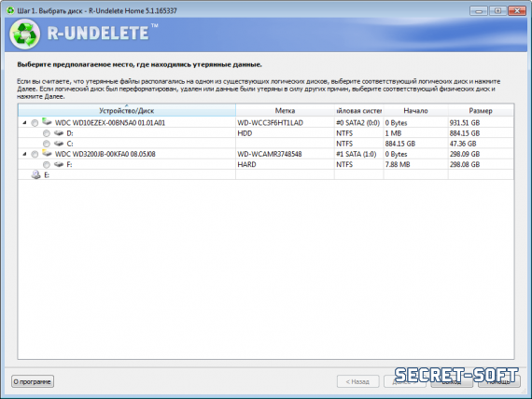Click the D: drive label text
This screenshot has height=399, width=532.
[x=70, y=133]
